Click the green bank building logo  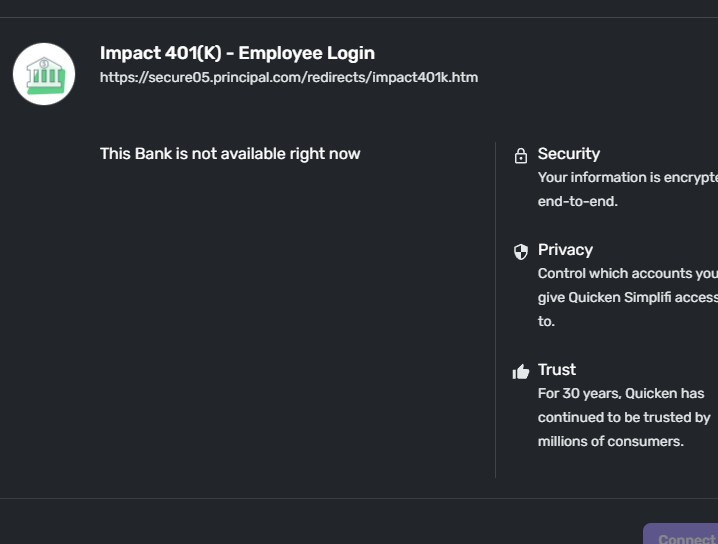pyautogui.click(x=44, y=74)
